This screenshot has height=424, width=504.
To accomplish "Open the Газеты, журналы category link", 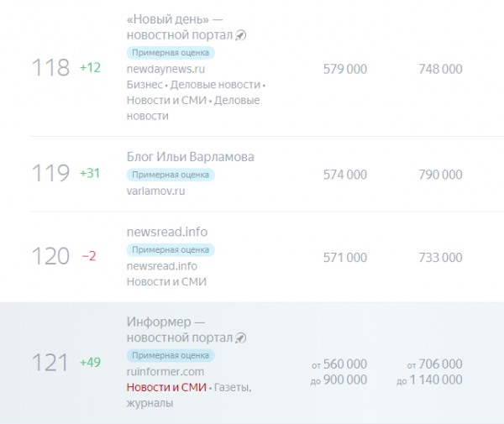I will coord(189,395).
